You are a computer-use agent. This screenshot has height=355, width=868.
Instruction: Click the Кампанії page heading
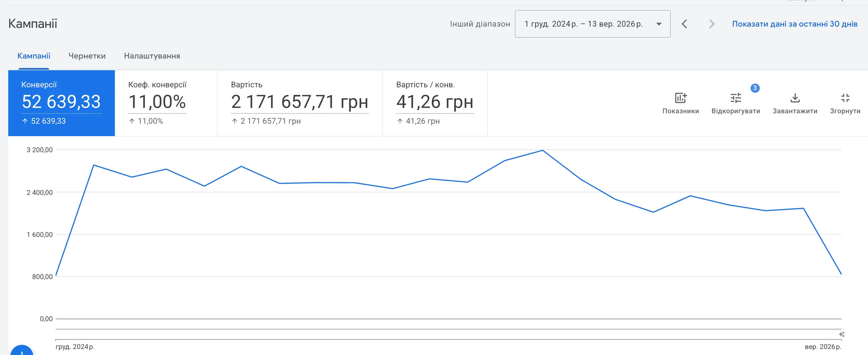(33, 24)
